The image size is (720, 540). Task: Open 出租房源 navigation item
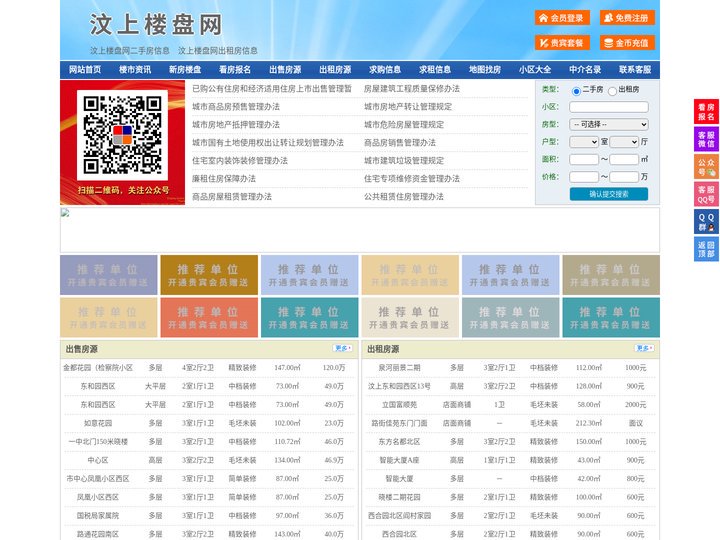[335, 70]
